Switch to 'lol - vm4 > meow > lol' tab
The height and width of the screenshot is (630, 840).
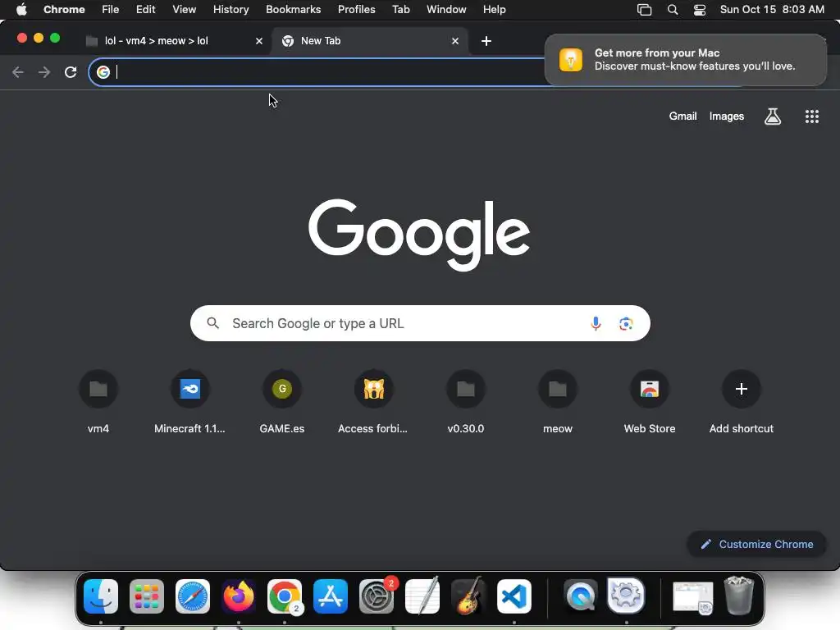pyautogui.click(x=174, y=41)
